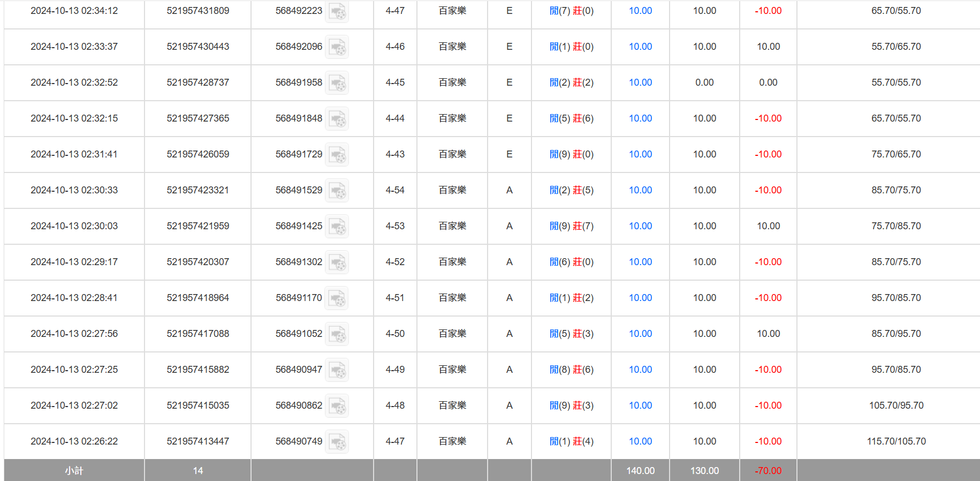Open the 閒(9) 莊(7) result details

(571, 226)
